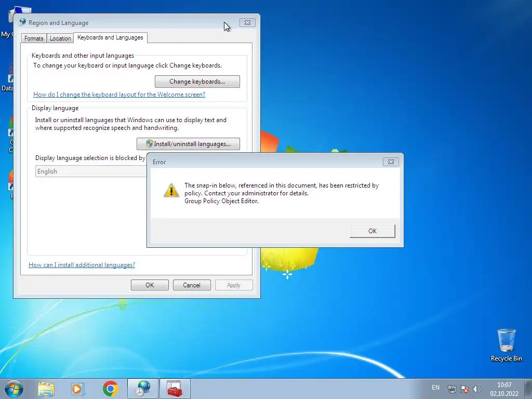Open the network tray icon
532x399 pixels.
tap(451, 389)
